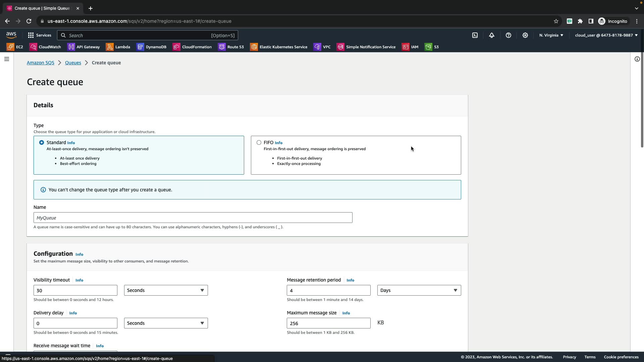Open the settings gear in AWS header

click(x=525, y=35)
